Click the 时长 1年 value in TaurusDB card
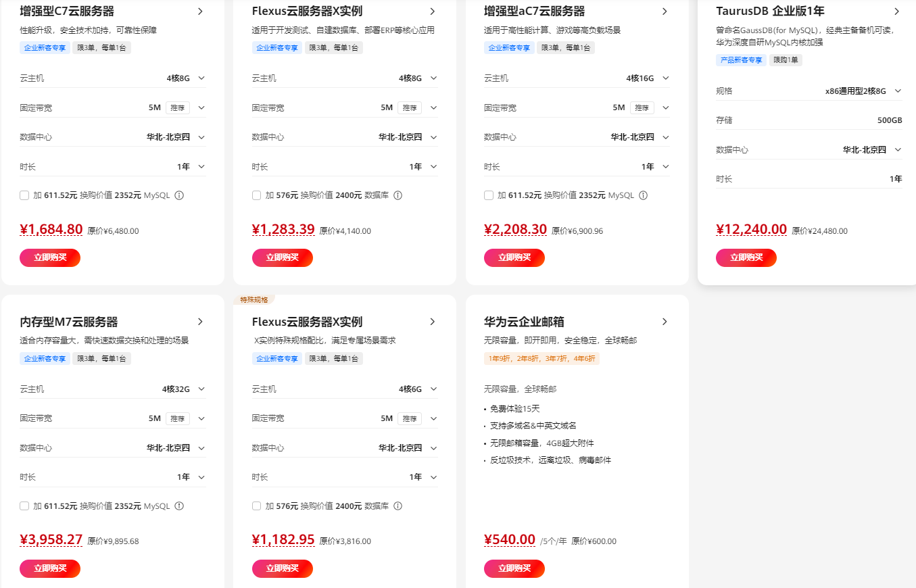 pyautogui.click(x=896, y=179)
